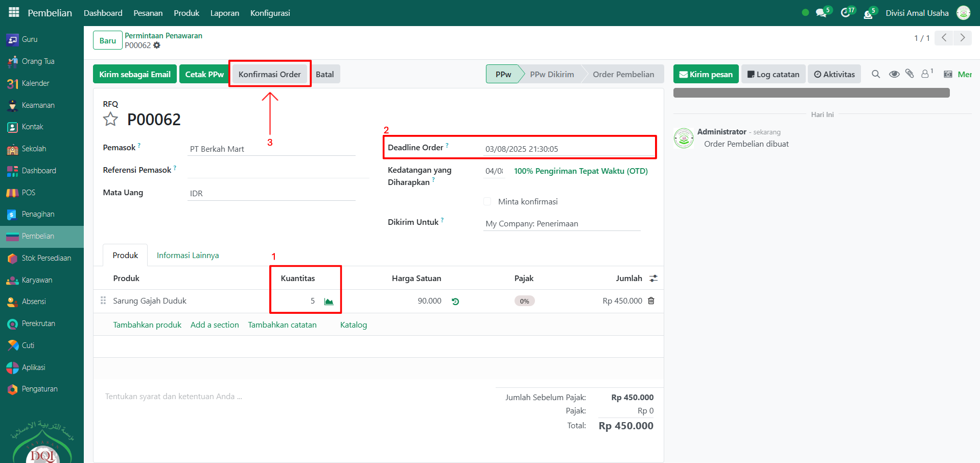Switch to the Informasi Lainnya tab
The image size is (980, 463).
click(188, 256)
